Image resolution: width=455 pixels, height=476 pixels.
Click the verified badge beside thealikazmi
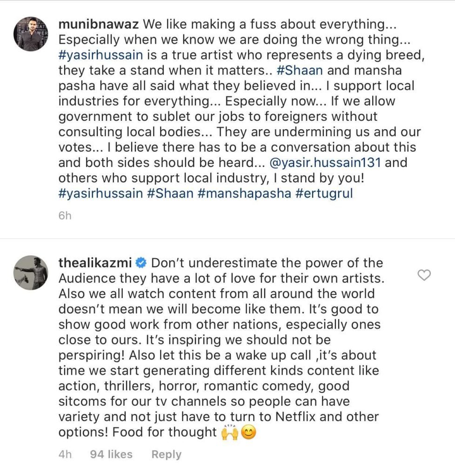[141, 263]
